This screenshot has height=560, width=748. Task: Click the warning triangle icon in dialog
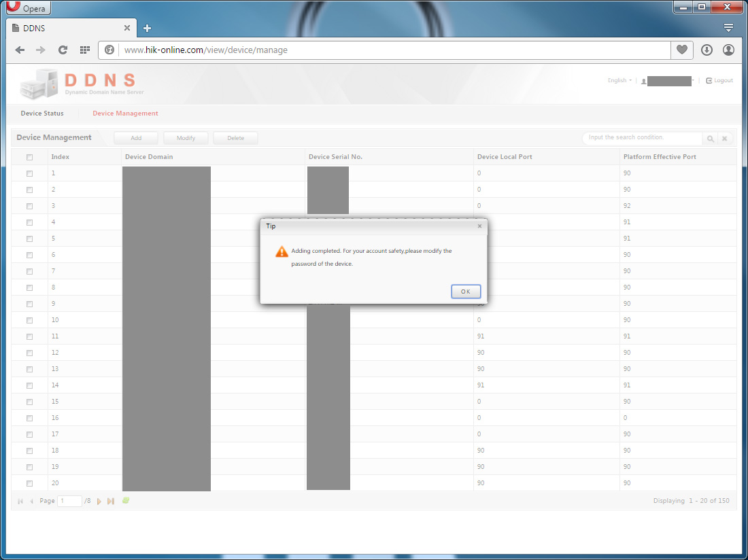(x=282, y=251)
